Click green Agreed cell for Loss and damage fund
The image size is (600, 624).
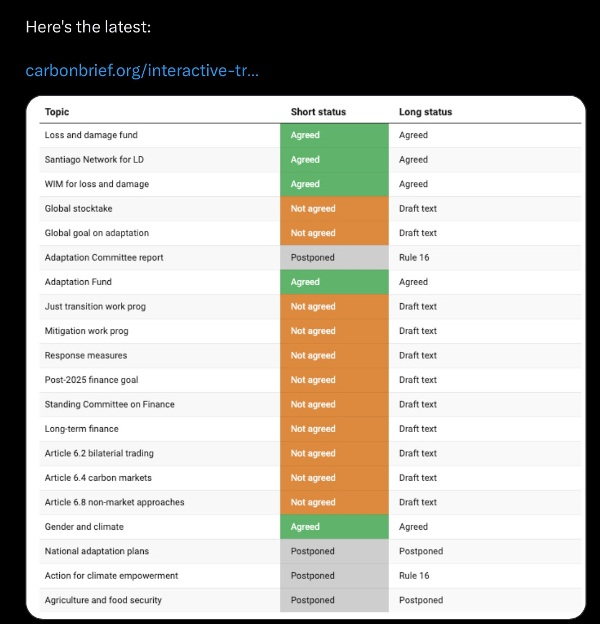coord(334,135)
